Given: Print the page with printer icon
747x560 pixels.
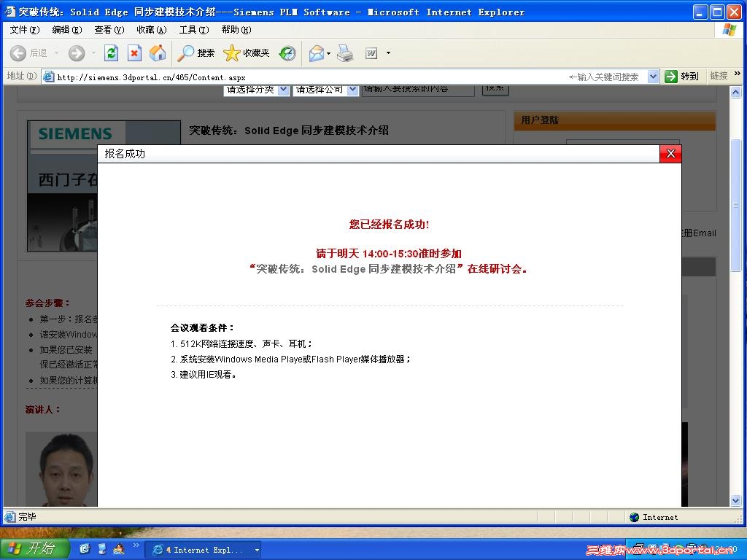Looking at the screenshot, I should [345, 52].
